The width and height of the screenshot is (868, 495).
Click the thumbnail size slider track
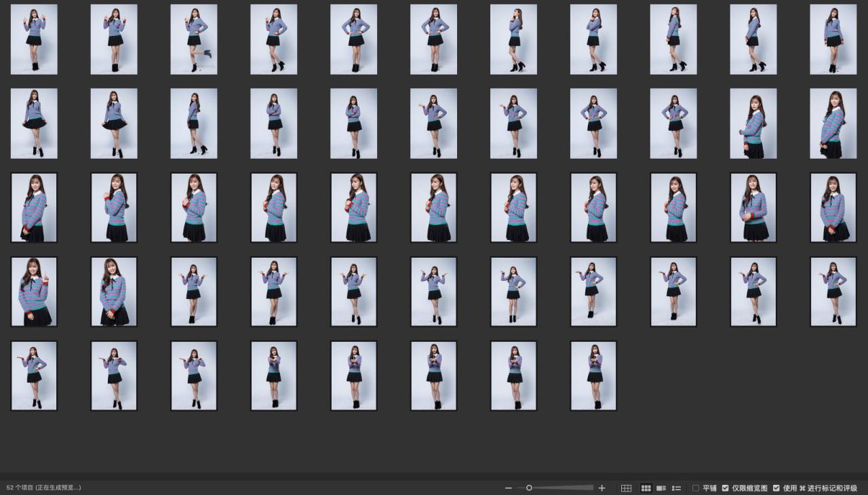tap(563, 488)
